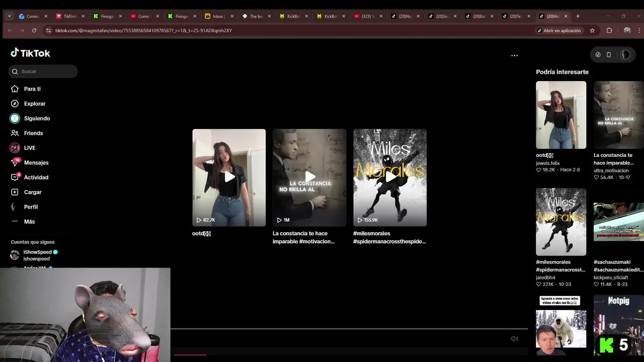Image resolution: width=644 pixels, height=362 pixels.
Task: Open the sachauzumaki suggested video thumbnail
Action: click(619, 222)
